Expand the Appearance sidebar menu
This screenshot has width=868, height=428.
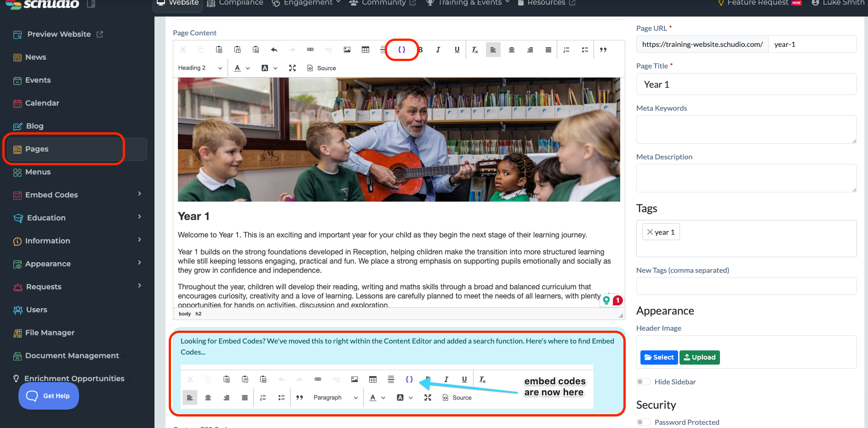[77, 264]
